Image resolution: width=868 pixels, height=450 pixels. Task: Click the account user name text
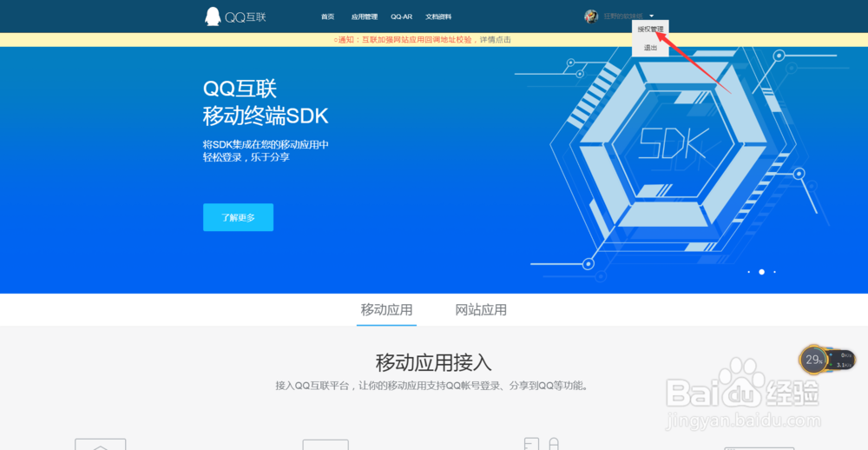point(622,16)
